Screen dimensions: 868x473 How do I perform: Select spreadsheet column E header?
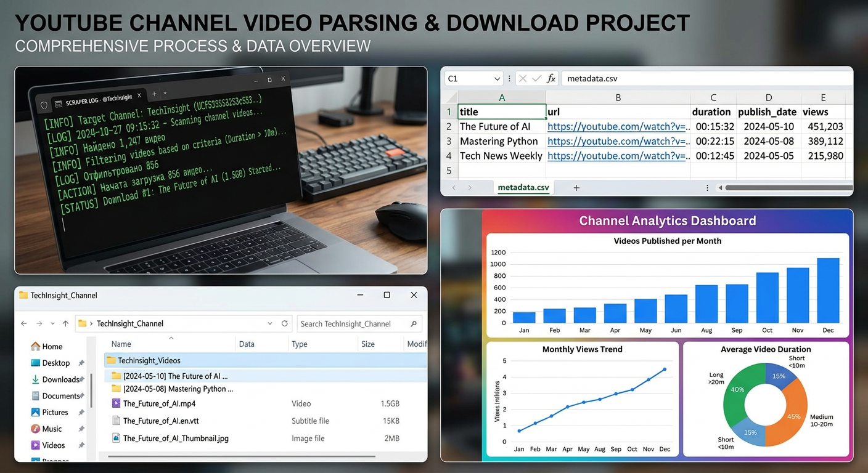(823, 97)
